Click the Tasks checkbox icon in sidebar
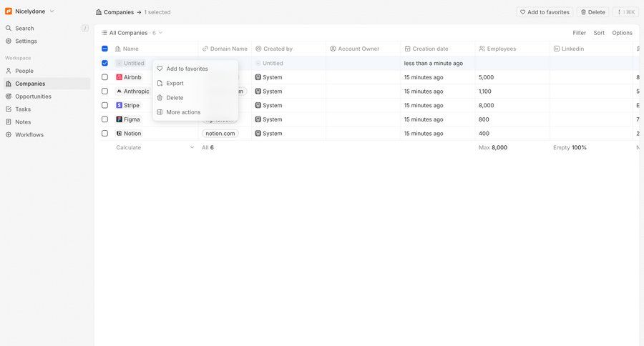Viewport: 644px width, 346px height. coord(8,109)
